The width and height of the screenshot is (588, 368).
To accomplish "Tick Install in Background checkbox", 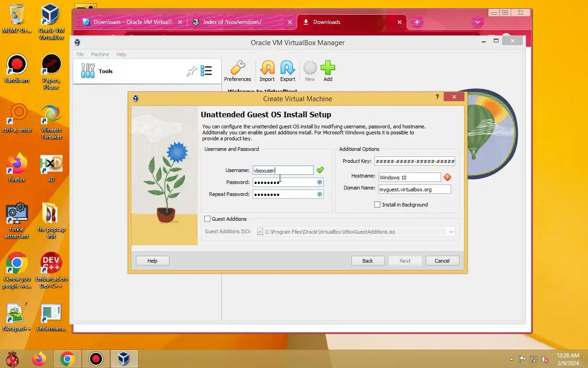I will click(378, 205).
